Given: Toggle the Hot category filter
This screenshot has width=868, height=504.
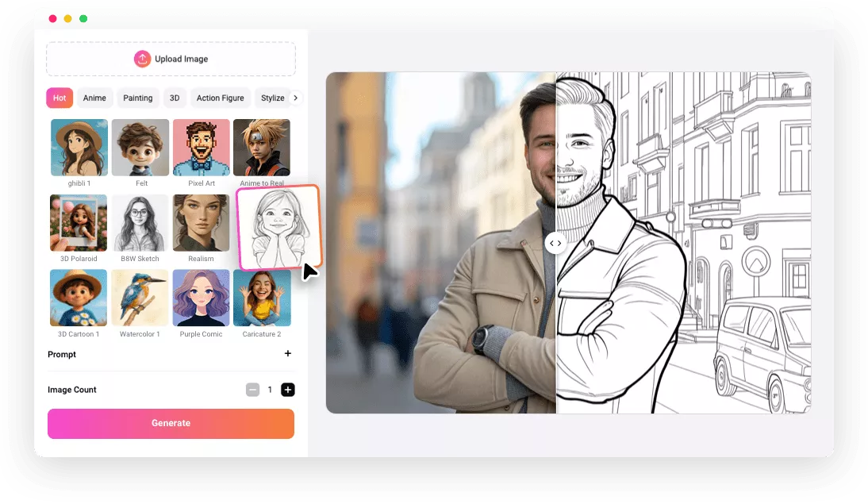Looking at the screenshot, I should pos(59,98).
